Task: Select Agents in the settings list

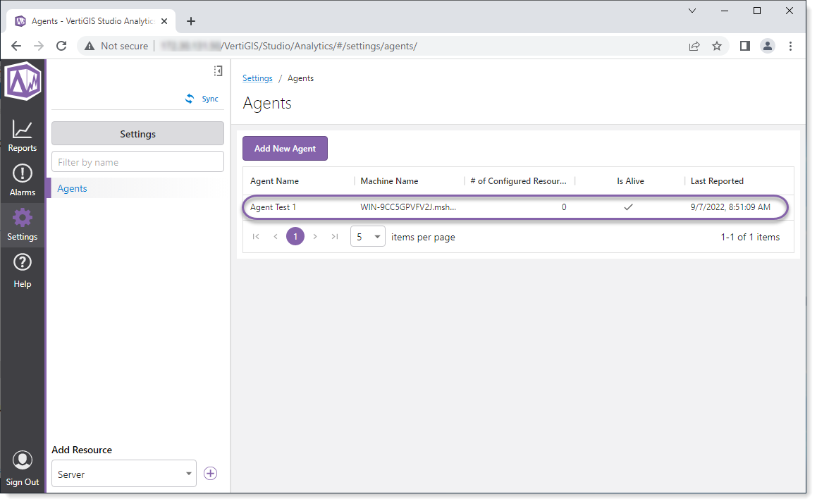Action: (x=73, y=188)
